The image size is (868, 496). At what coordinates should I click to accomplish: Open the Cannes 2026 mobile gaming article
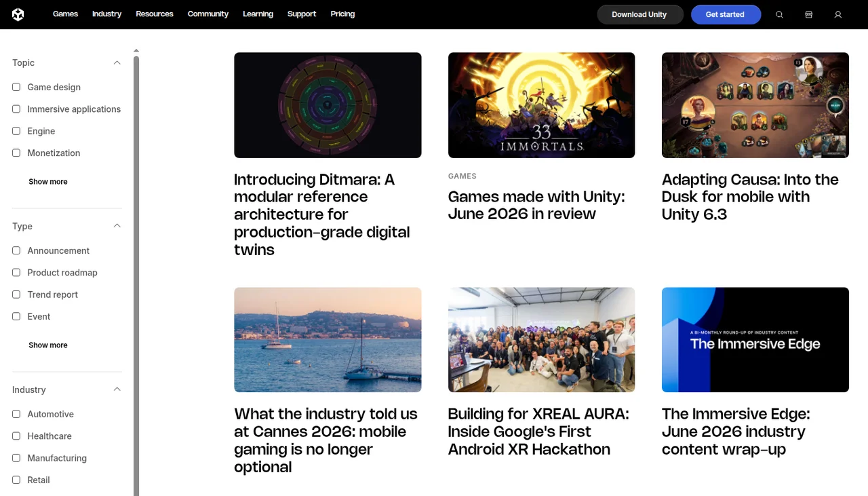tap(325, 440)
